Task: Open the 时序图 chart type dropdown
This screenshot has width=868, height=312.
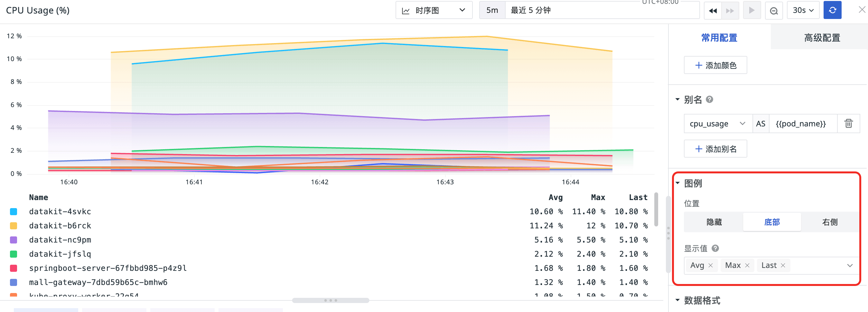Action: (434, 10)
